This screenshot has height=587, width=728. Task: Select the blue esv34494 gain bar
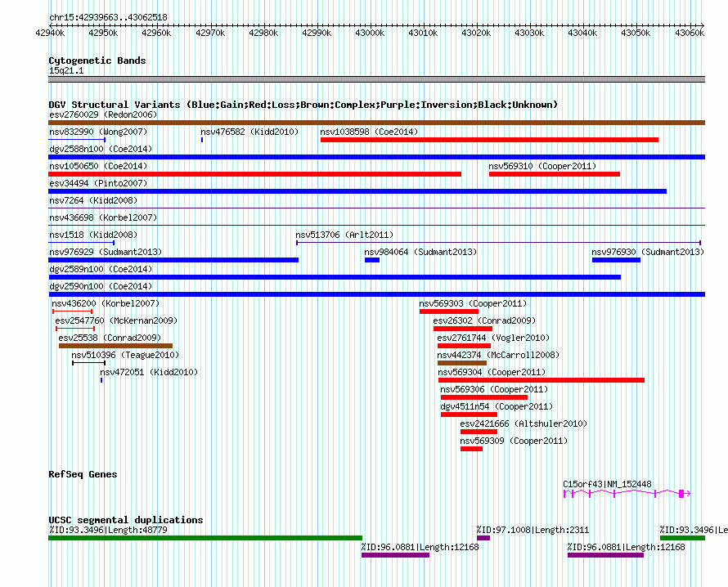coord(357,191)
